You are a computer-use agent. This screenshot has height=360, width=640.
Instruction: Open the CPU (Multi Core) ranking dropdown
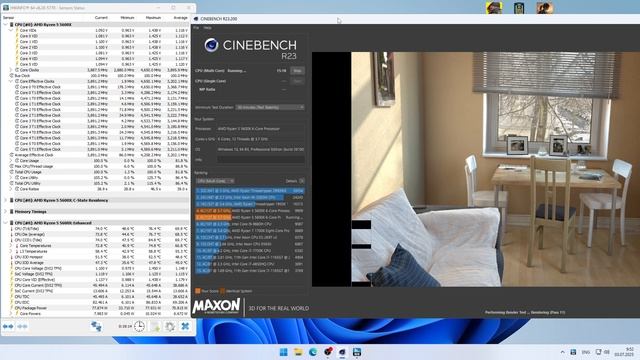(215, 181)
